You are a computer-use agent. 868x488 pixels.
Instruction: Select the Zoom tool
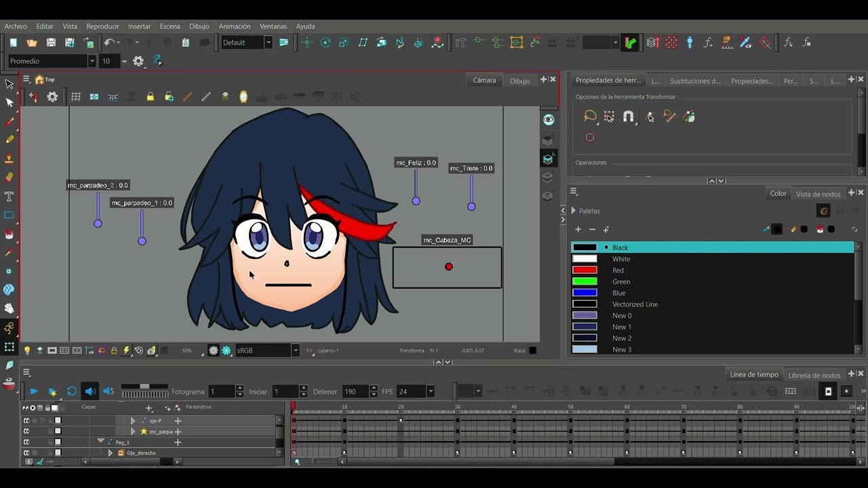tap(10, 290)
